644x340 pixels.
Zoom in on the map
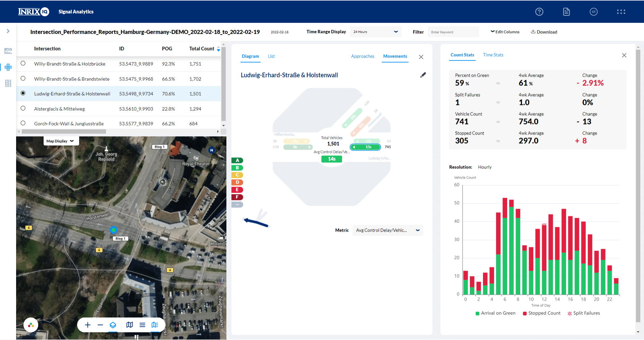(x=88, y=325)
